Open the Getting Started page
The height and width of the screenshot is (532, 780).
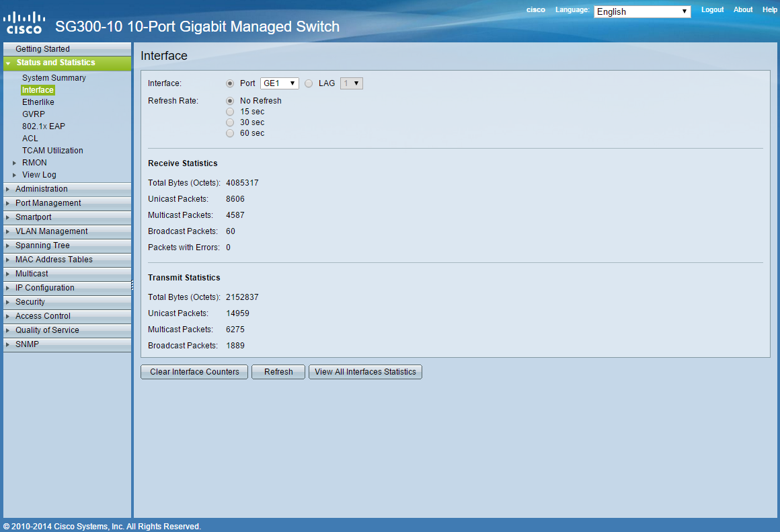[x=67, y=49]
